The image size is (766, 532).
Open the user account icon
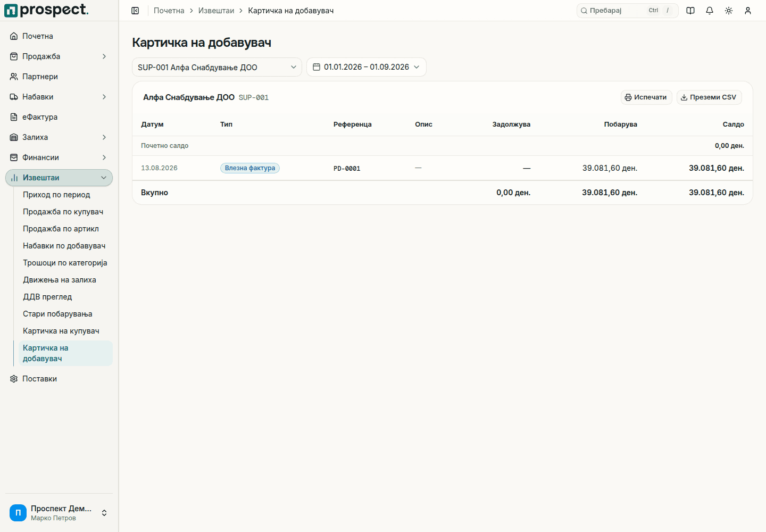(x=748, y=11)
